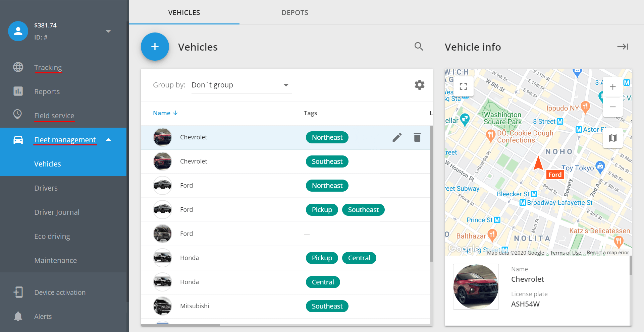Switch to the VEHICLES tab

[184, 12]
